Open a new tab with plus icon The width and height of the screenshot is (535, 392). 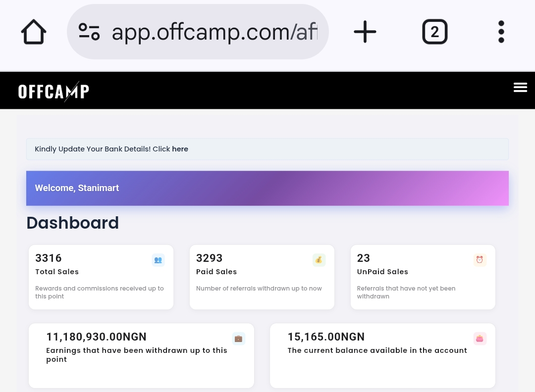365,32
